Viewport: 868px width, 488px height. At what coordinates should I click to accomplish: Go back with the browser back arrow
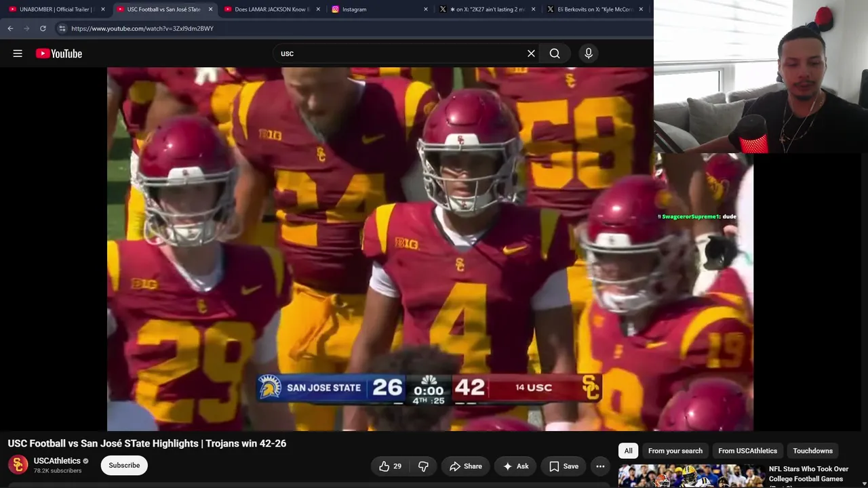(10, 28)
